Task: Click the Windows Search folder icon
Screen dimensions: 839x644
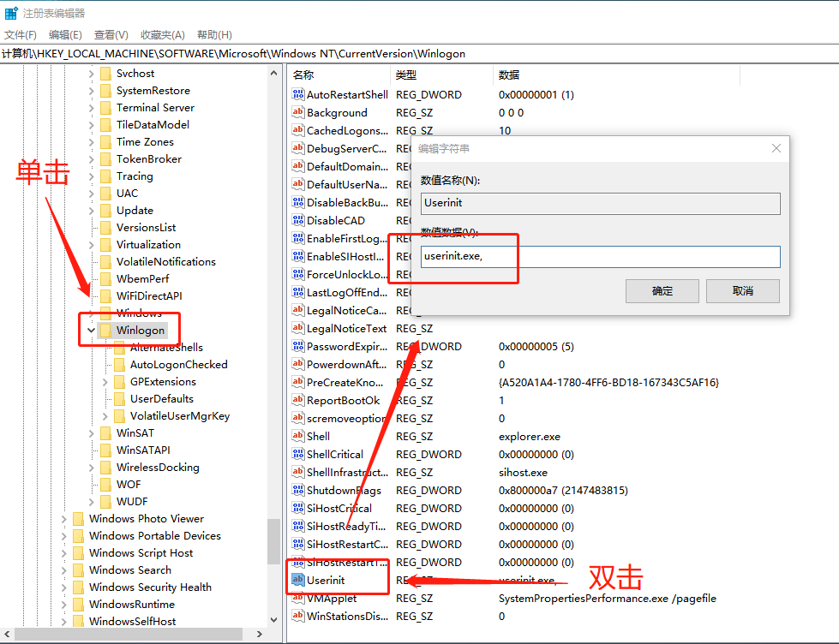Action: click(79, 569)
